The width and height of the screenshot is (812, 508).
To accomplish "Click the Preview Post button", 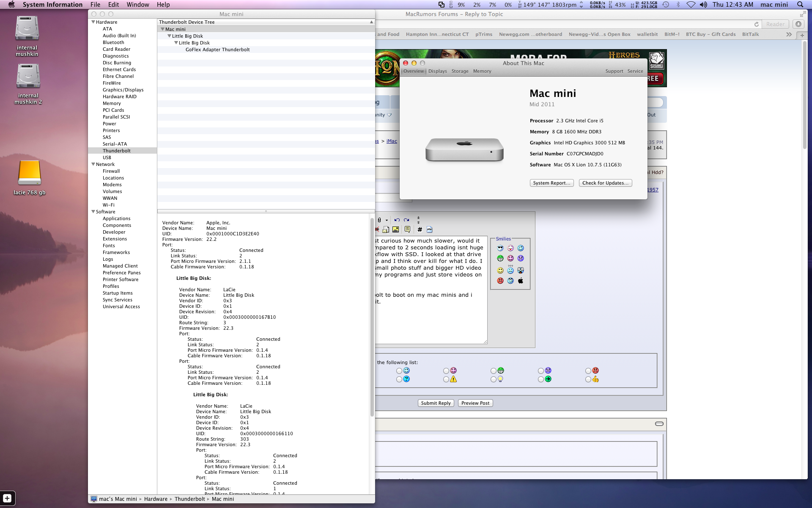I will coord(475,403).
